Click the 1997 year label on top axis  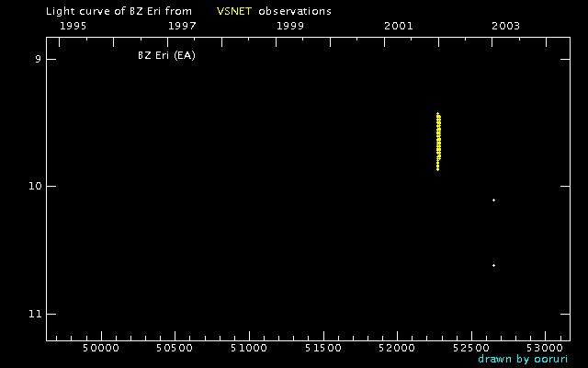(x=182, y=26)
